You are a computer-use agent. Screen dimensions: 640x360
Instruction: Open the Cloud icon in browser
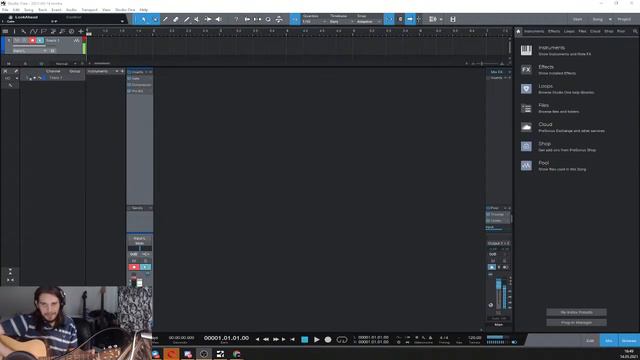(x=526, y=127)
